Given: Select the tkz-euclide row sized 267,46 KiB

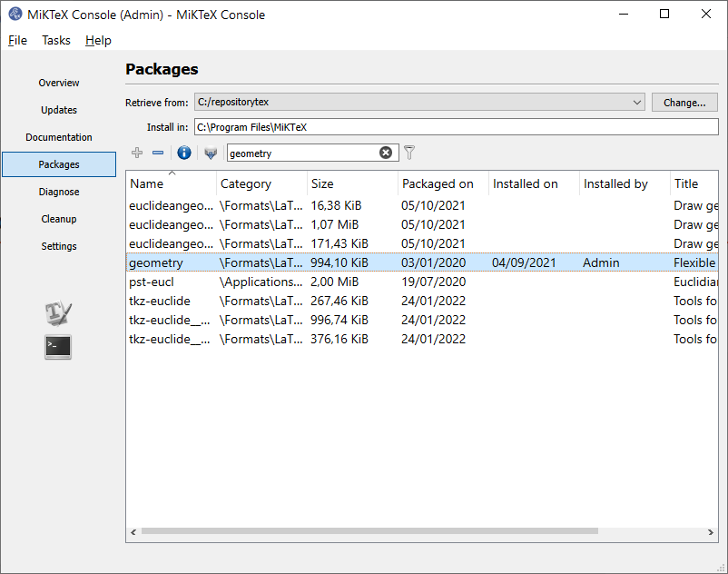Looking at the screenshot, I should [422, 301].
